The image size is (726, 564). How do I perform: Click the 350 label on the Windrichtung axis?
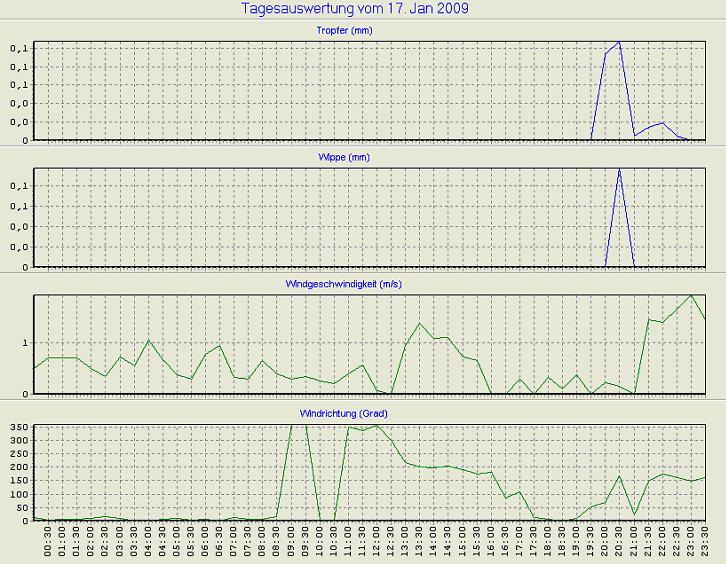[x=18, y=427]
